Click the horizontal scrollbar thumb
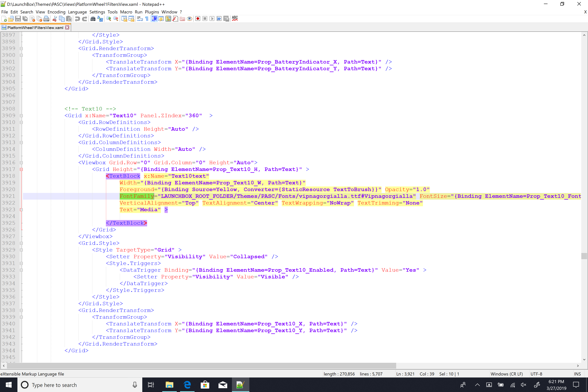This screenshot has height=392, width=588. tap(201, 366)
